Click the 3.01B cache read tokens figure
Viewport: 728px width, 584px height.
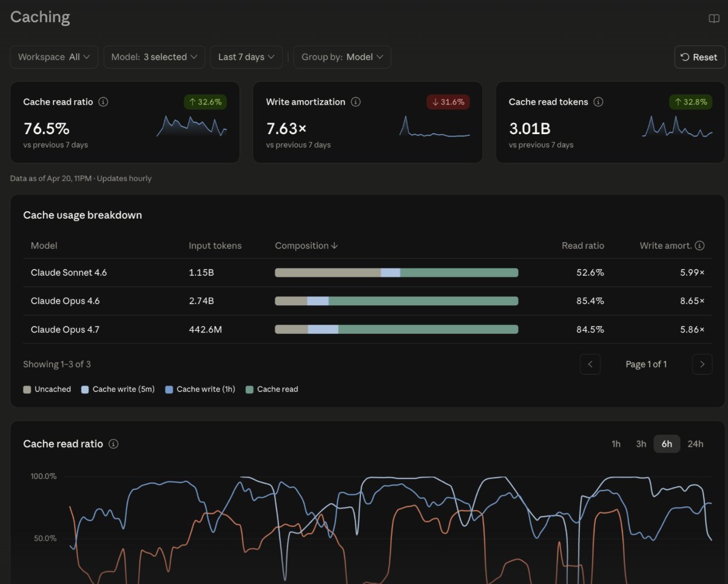530,129
